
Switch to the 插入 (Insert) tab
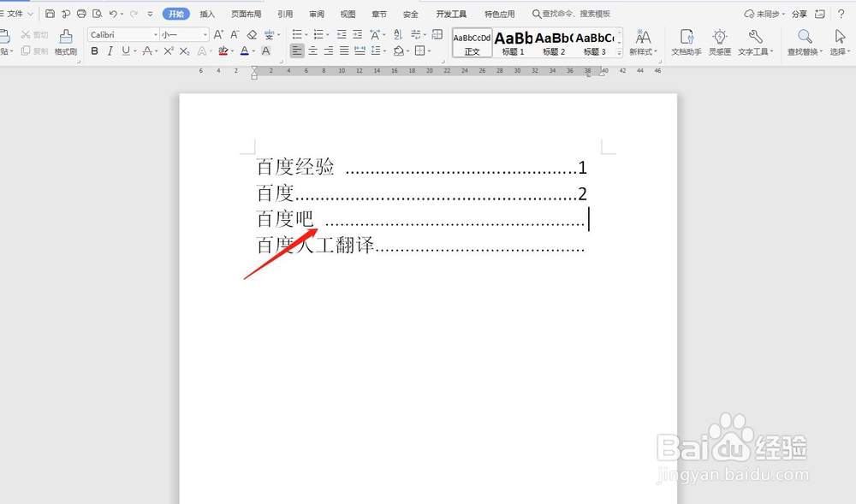pos(207,14)
